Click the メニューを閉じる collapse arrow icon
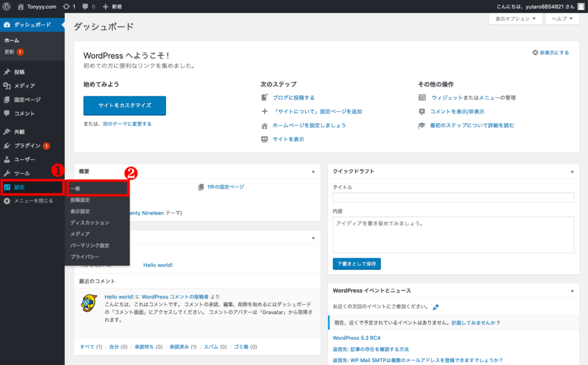 click(7, 201)
